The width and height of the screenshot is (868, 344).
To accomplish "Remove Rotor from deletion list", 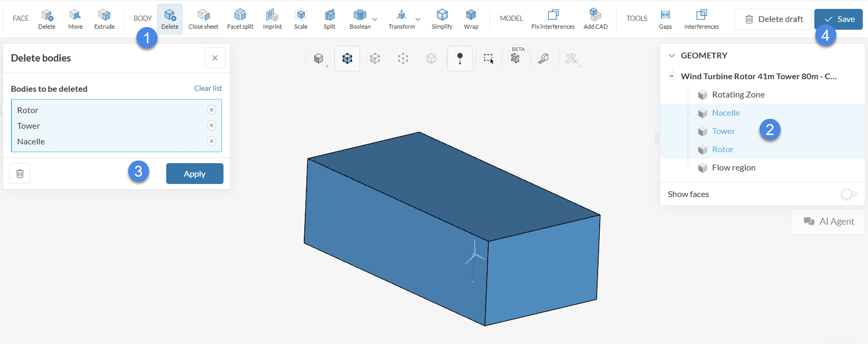I will (211, 109).
